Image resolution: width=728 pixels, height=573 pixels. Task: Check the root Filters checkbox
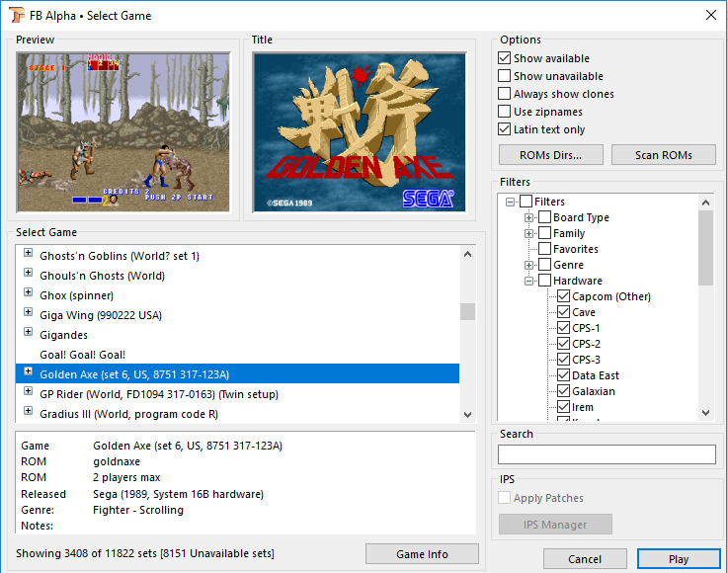[526, 202]
